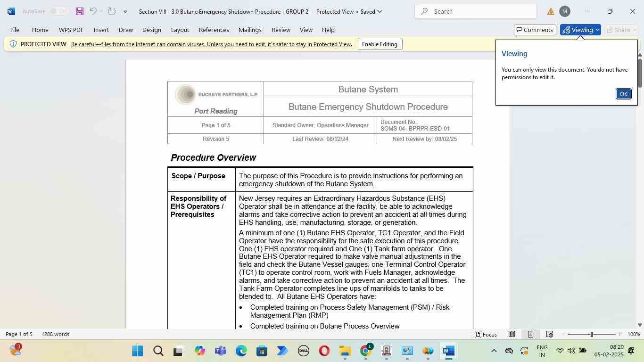
Task: Click the 1208 words count
Action: [55, 334]
